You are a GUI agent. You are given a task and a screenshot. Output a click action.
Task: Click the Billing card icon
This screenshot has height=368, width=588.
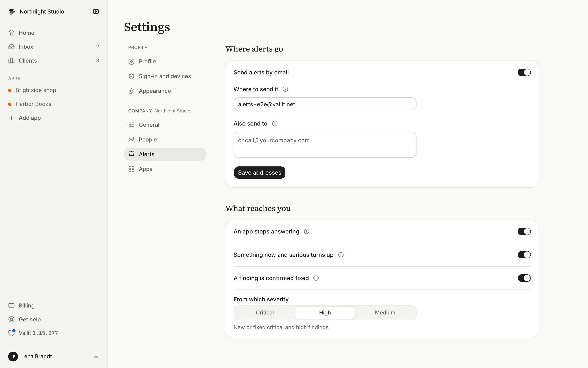coord(11,305)
